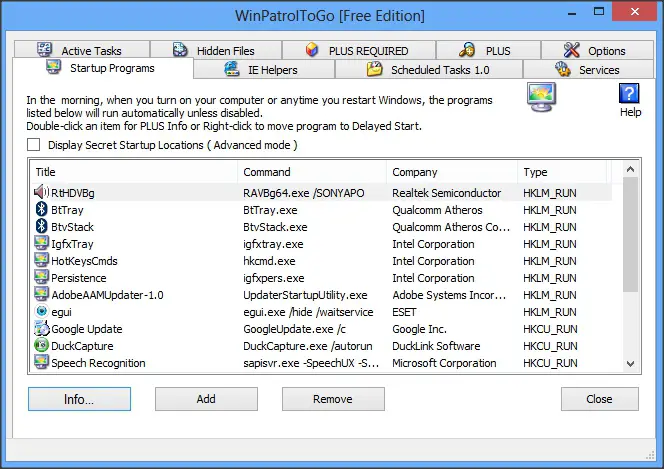The image size is (664, 469).
Task: Sort list by the Company column header
Action: coord(452,172)
